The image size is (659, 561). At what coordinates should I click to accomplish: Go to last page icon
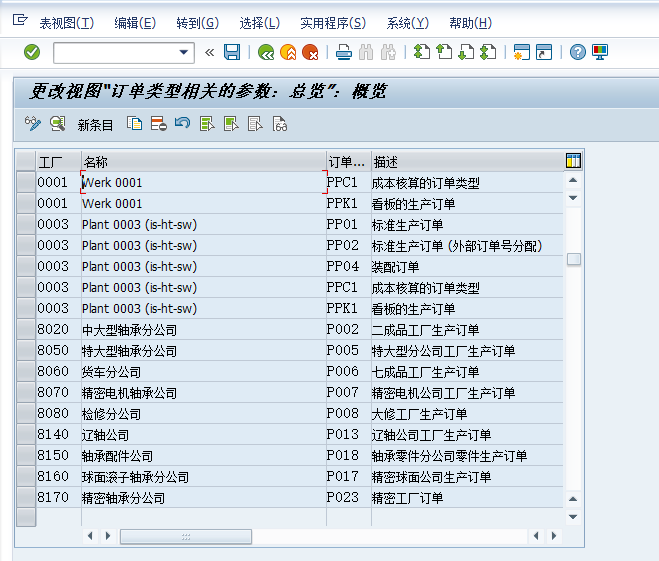coord(488,52)
